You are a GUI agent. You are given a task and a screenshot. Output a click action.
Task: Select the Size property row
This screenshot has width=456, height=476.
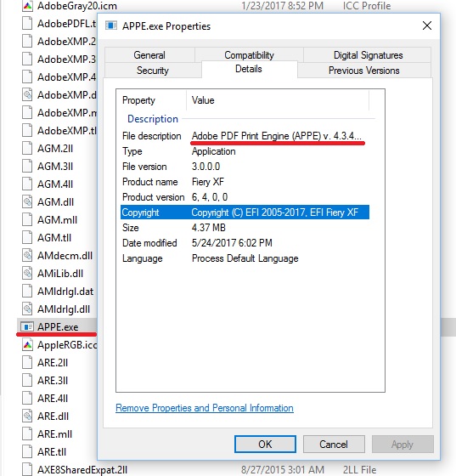[245, 228]
